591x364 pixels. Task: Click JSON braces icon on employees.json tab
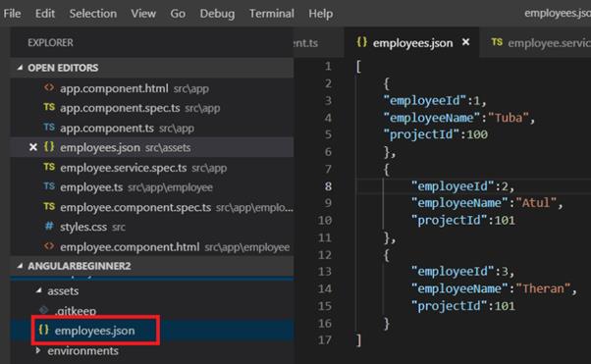(362, 42)
